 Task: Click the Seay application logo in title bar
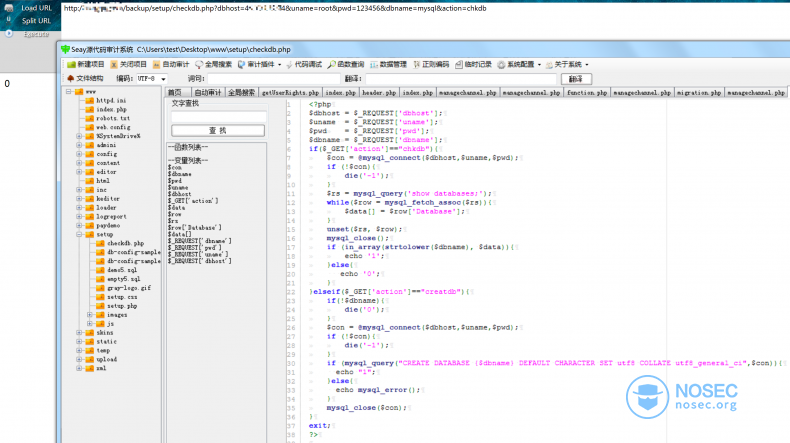click(x=65, y=49)
